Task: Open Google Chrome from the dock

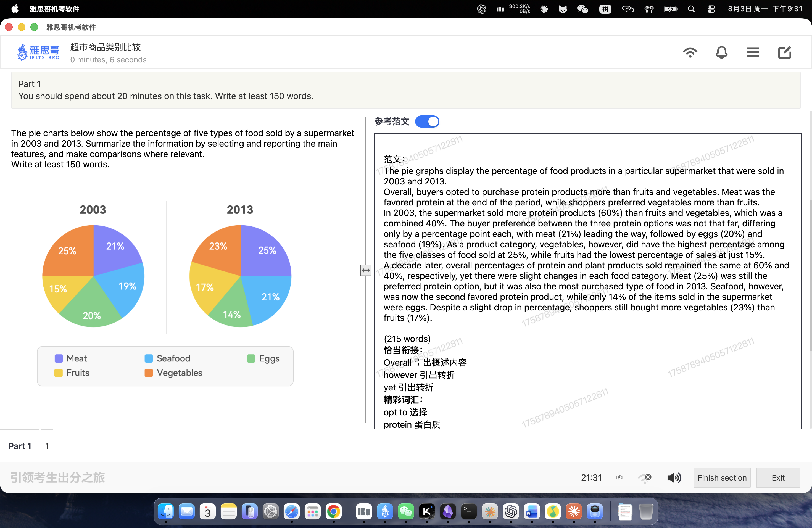Action: pos(333,511)
